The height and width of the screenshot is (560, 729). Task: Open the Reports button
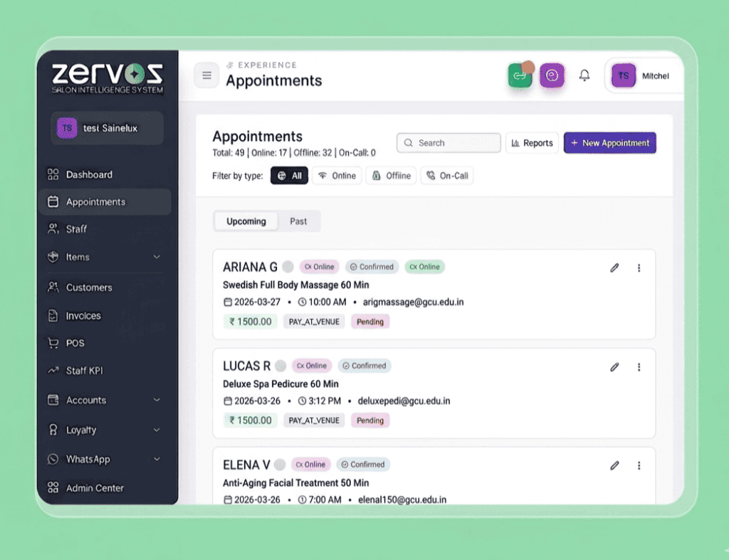532,143
